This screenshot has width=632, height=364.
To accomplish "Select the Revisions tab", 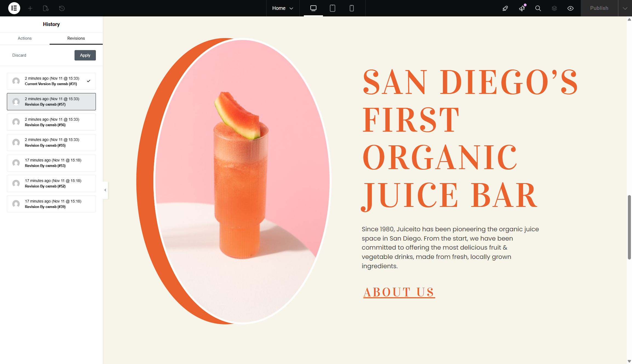I will [x=76, y=38].
